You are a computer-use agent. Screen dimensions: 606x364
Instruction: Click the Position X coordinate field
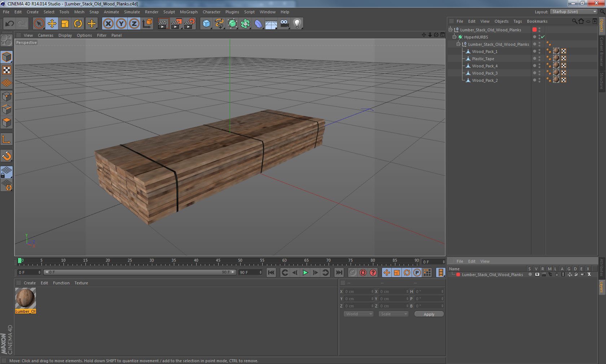pyautogui.click(x=359, y=292)
